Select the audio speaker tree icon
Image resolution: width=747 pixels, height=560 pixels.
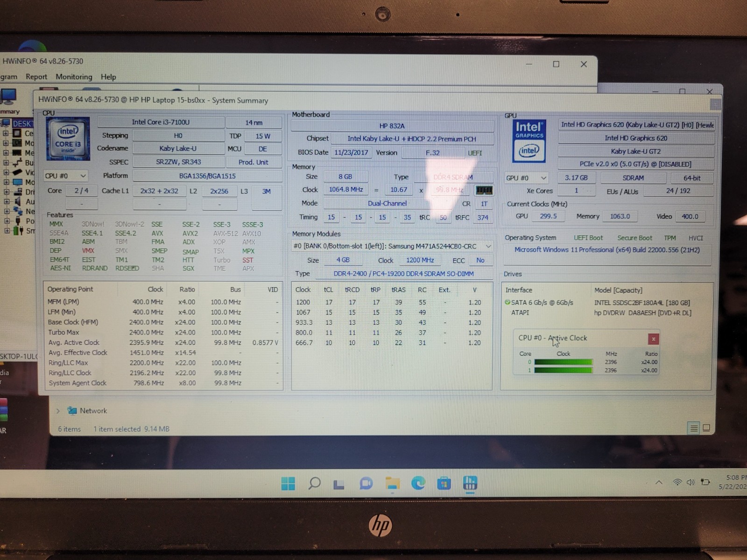(x=17, y=202)
